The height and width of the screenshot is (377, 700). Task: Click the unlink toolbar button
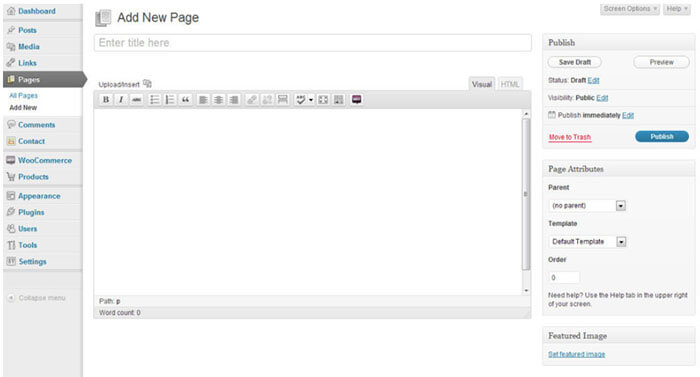coord(267,100)
